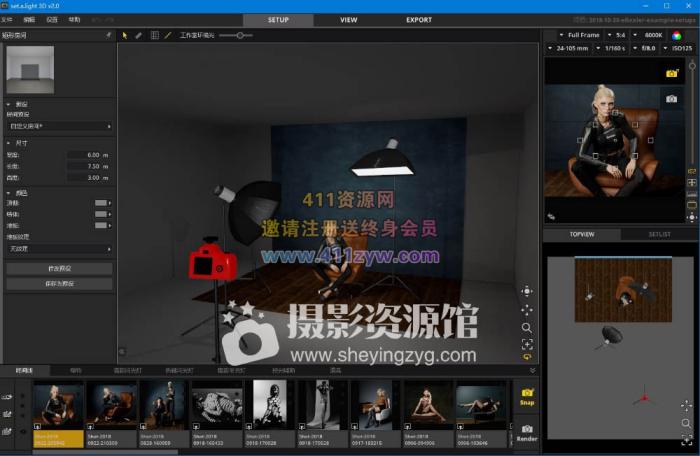Select the black and white portrait thumbnail
The image size is (700, 456).
269,404
